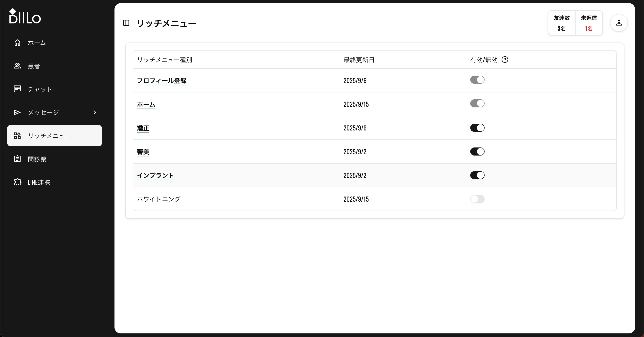Expand the メッセージ submenu chevron
This screenshot has height=337, width=644.
[95, 112]
